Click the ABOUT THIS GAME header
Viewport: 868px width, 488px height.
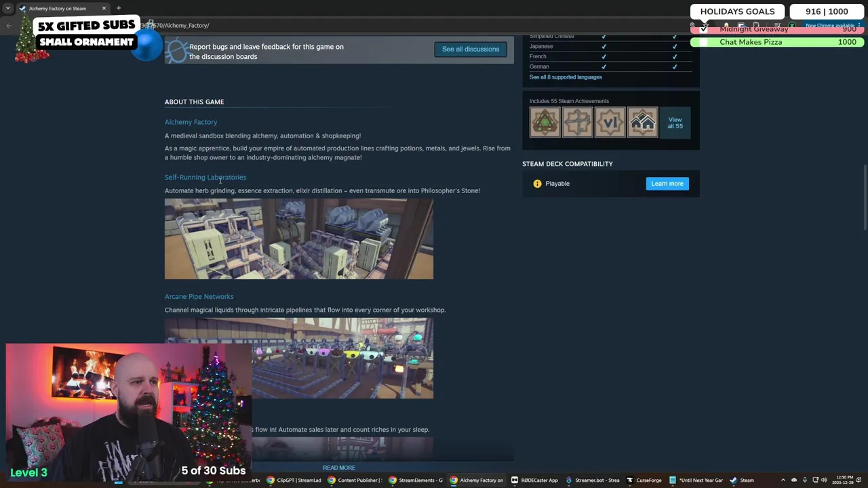coord(194,102)
